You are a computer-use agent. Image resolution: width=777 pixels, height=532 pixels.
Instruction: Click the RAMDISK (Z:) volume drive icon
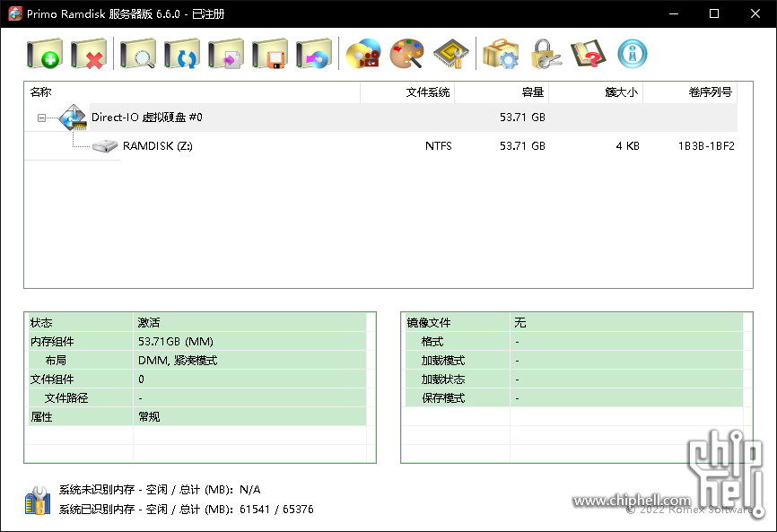click(105, 146)
